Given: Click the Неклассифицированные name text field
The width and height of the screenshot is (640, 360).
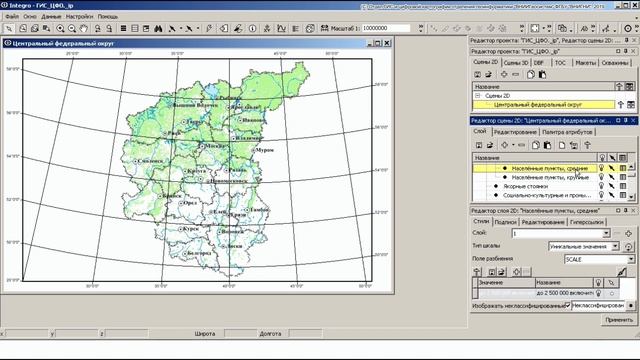Looking at the screenshot, I should [598, 305].
